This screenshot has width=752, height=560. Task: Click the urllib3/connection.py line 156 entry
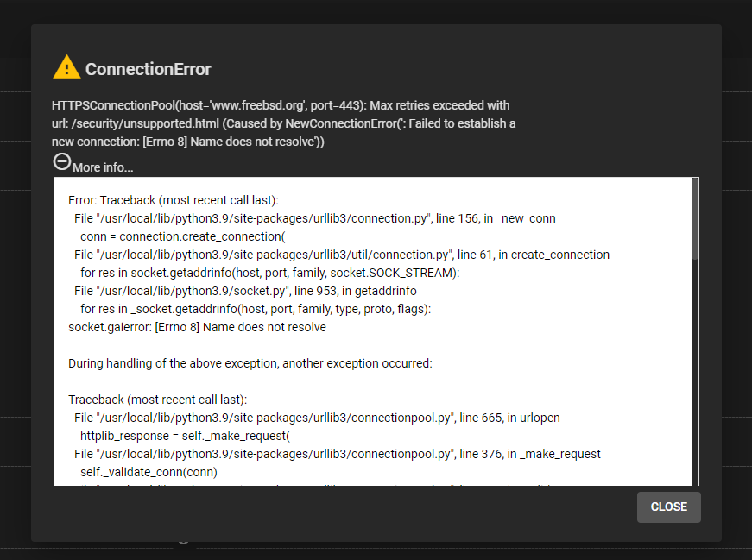pos(314,218)
